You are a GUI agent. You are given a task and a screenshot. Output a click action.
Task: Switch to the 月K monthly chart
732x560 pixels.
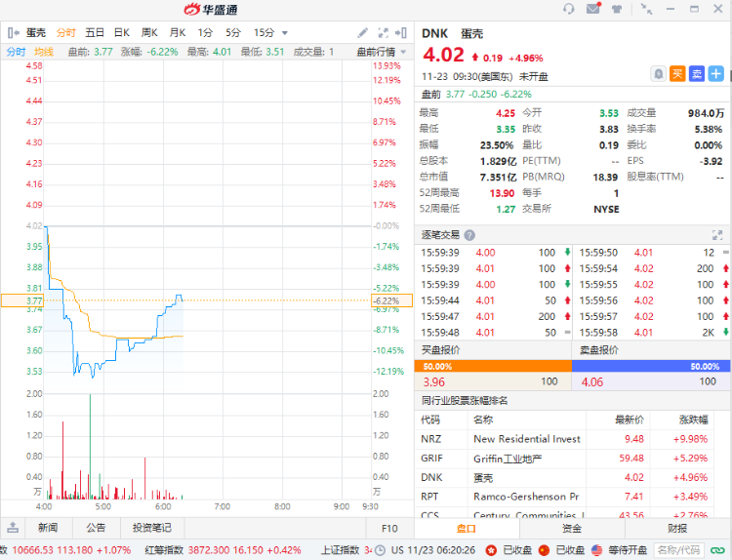(178, 32)
